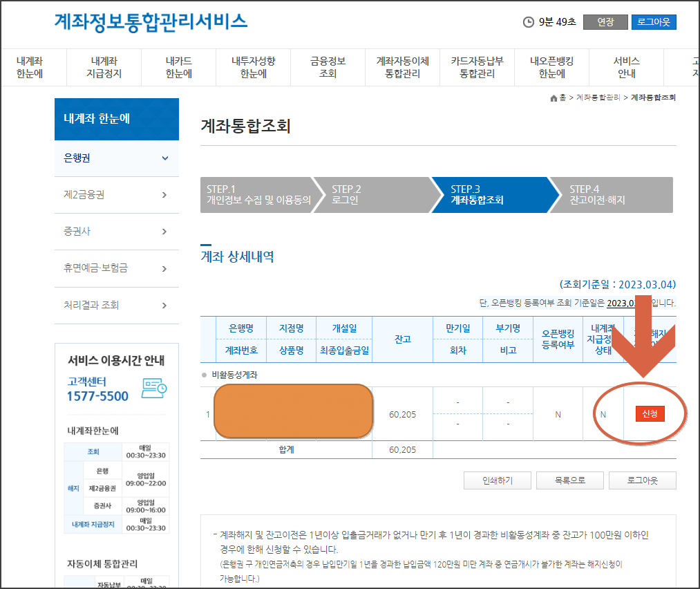Click the 서비스 이용시간 안내 heading
The height and width of the screenshot is (589, 700).
[116, 360]
